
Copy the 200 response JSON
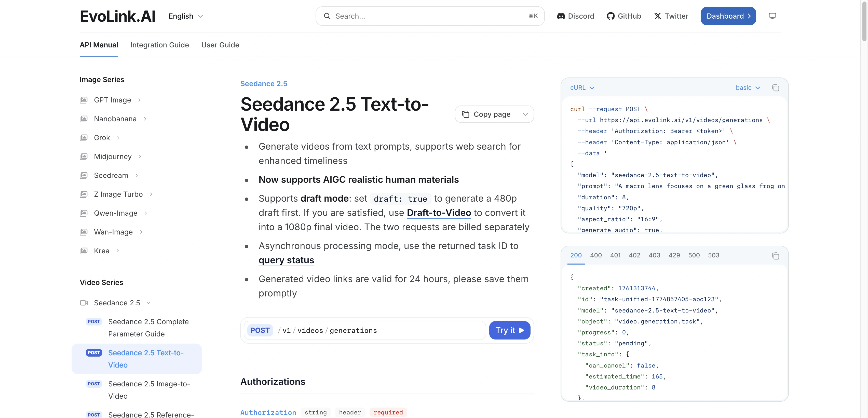(x=775, y=256)
